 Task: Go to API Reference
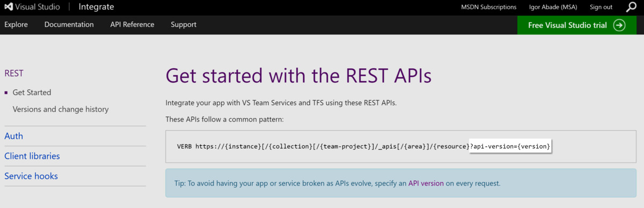pos(132,25)
